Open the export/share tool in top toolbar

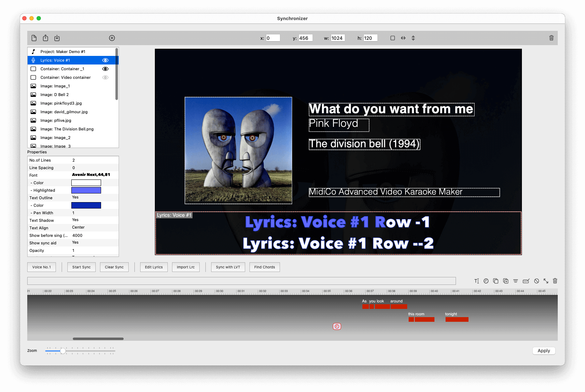(x=46, y=38)
